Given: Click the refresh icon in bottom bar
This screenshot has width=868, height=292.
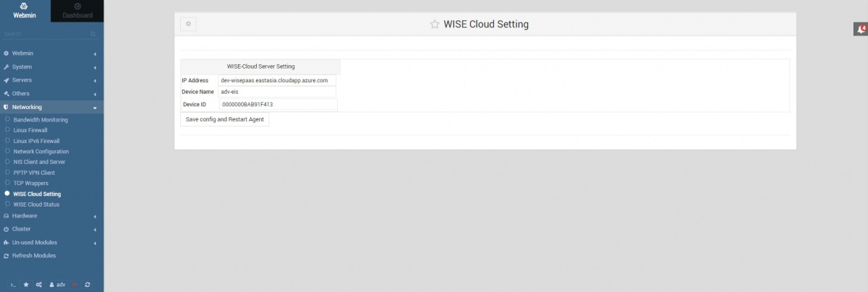Looking at the screenshot, I should coord(88,285).
